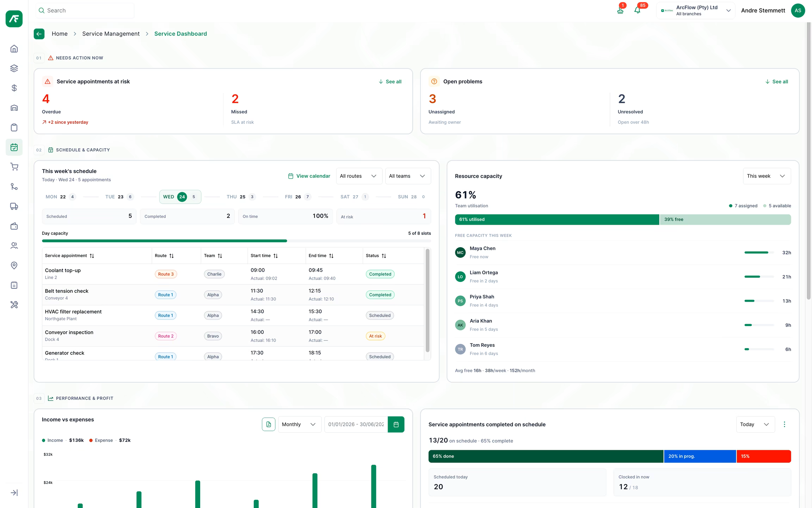Open the All routes dropdown

(359, 176)
